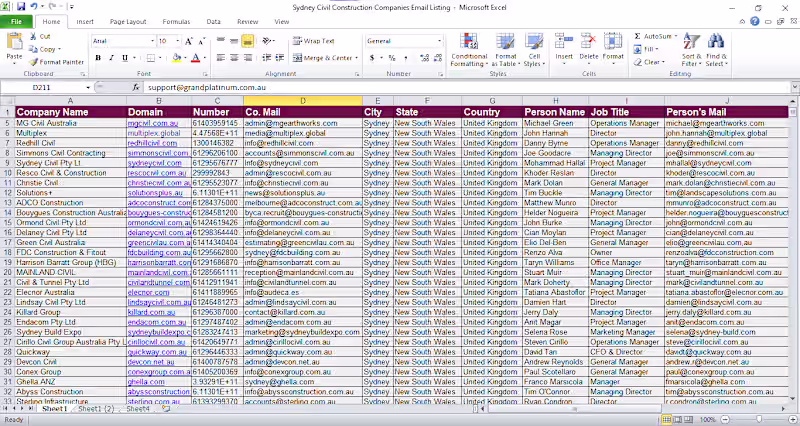800x426 pixels.
Task: Switch to the Data tab
Action: coord(213,21)
